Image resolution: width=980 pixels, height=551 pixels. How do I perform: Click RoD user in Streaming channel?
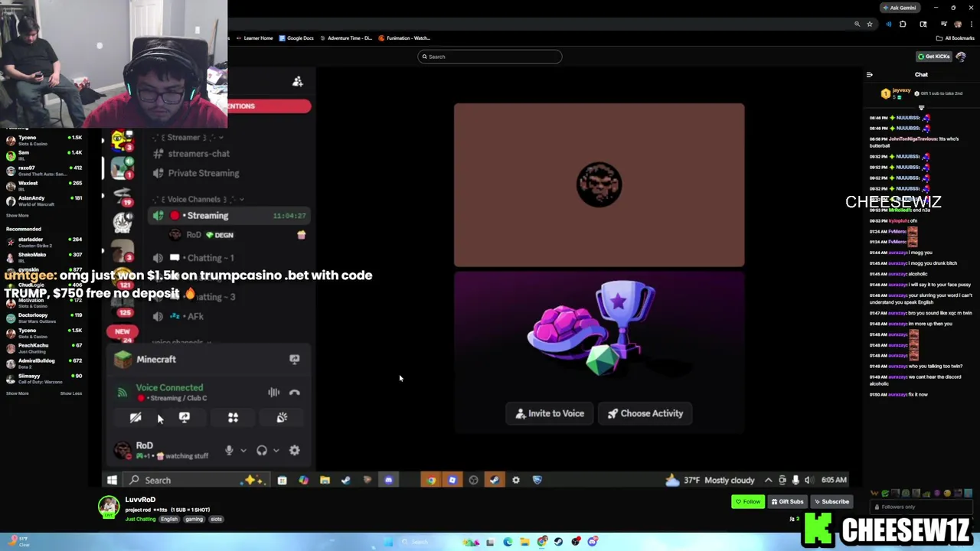203,236
